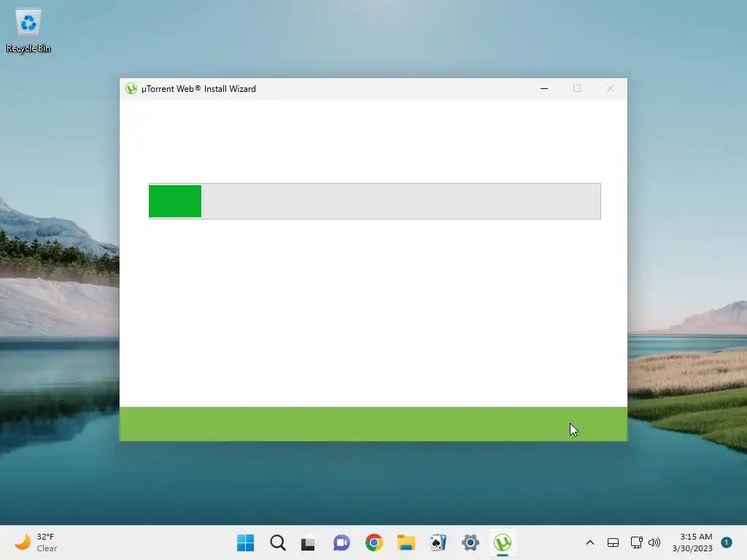Expand the hidden system tray icons chevron
Viewport: 747px width, 560px height.
589,542
